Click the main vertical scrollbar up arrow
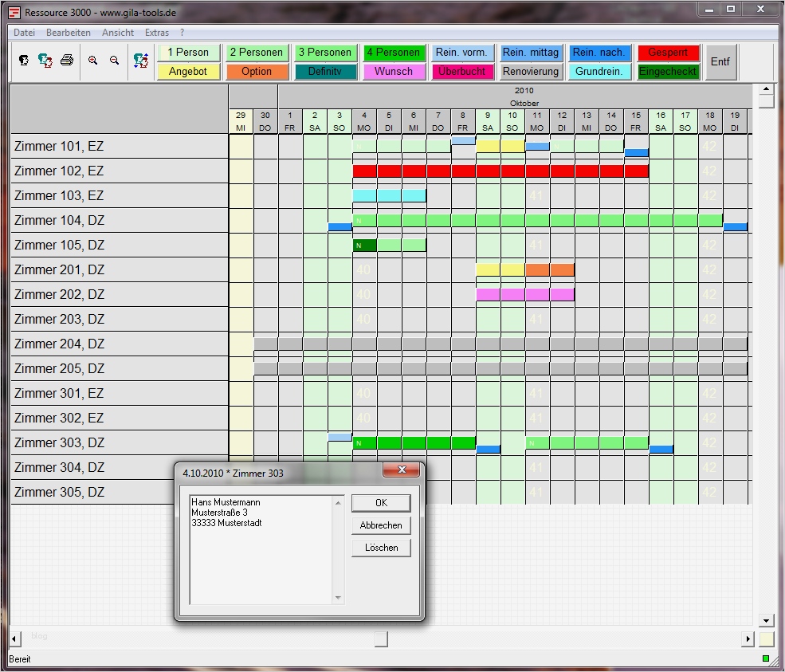Image resolution: width=785 pixels, height=672 pixels. pyautogui.click(x=766, y=89)
